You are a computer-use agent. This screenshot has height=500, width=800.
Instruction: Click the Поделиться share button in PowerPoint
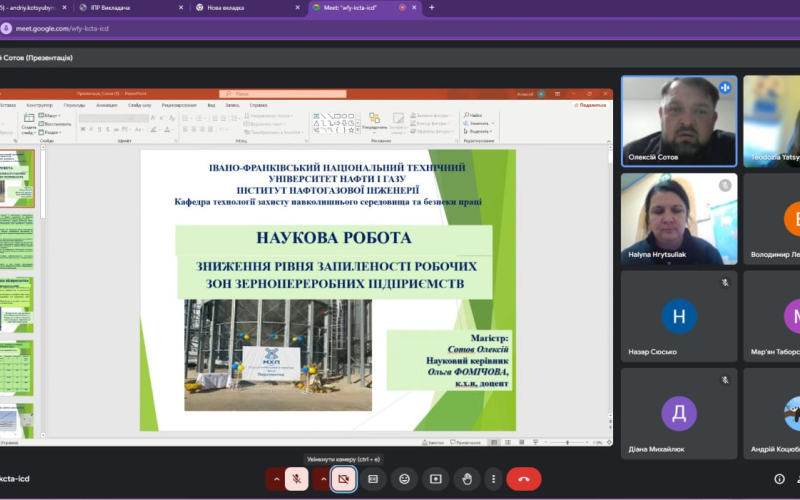(x=590, y=105)
